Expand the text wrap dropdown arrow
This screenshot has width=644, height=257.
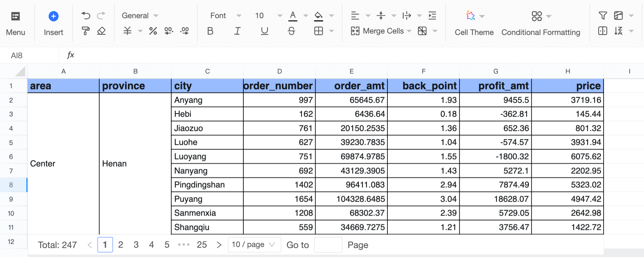point(420,16)
